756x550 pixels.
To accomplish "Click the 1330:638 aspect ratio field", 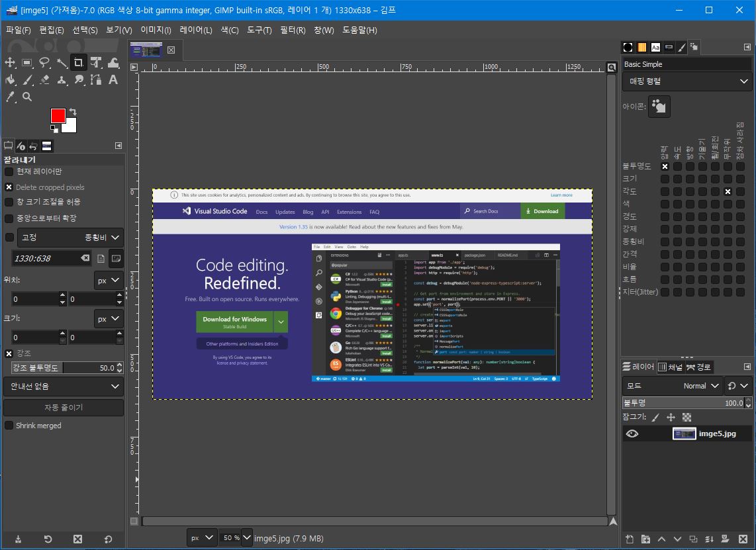I will 45,258.
